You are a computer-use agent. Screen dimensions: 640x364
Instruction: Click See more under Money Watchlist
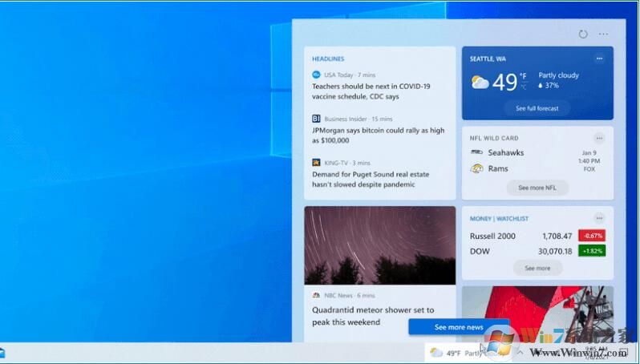click(537, 268)
